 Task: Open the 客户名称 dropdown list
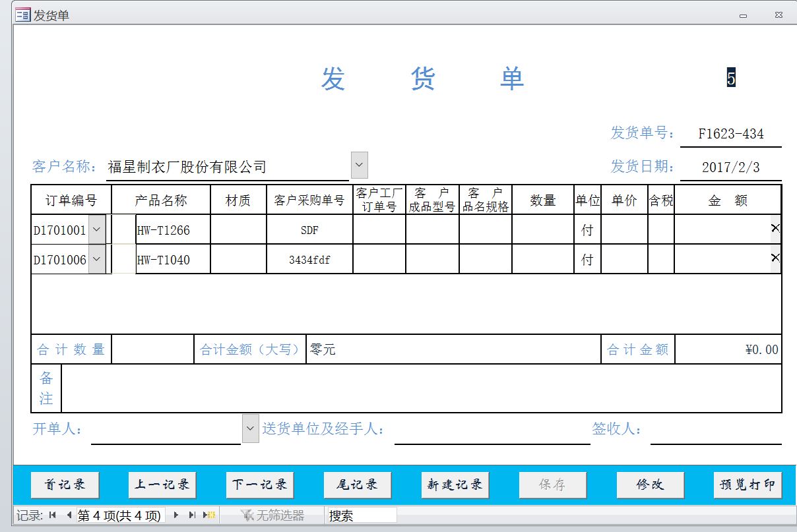click(359, 165)
